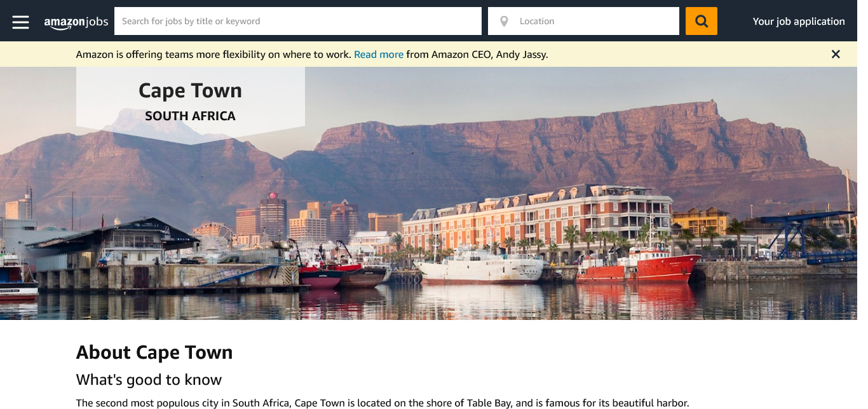This screenshot has height=409, width=868.
Task: Click the What's good to know subheading
Action: [149, 380]
